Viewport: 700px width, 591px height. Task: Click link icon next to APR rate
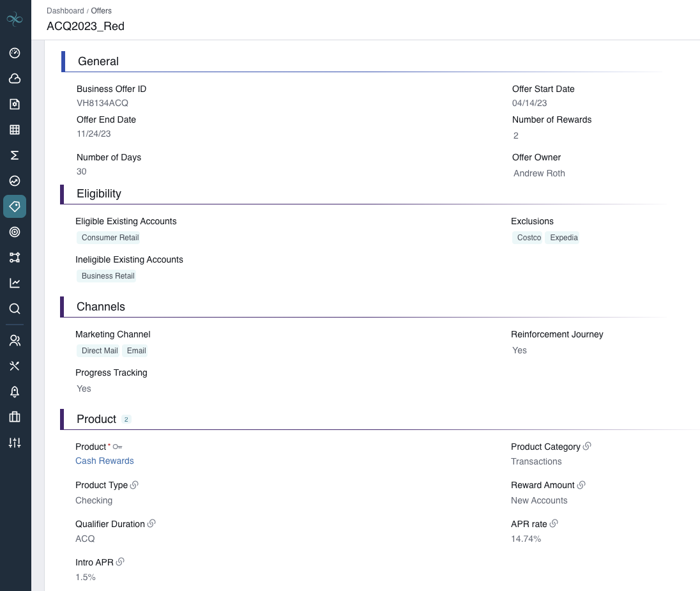(x=554, y=524)
